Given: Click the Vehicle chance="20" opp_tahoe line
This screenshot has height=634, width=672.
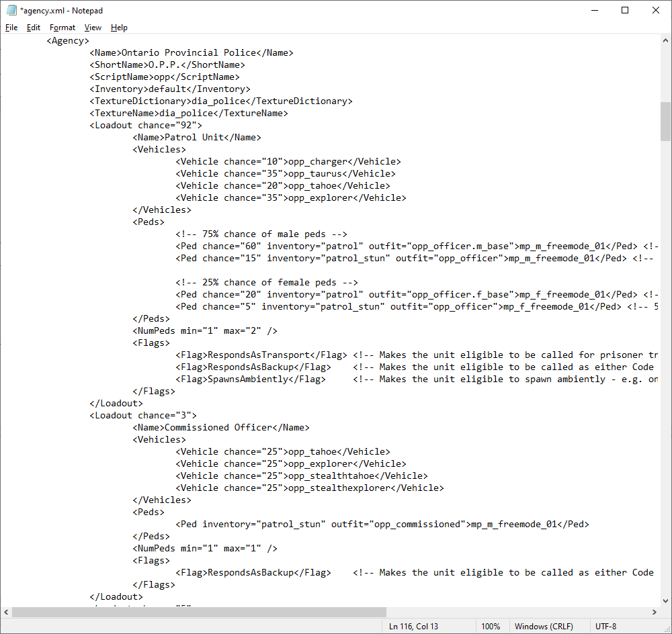Looking at the screenshot, I should coord(283,185).
